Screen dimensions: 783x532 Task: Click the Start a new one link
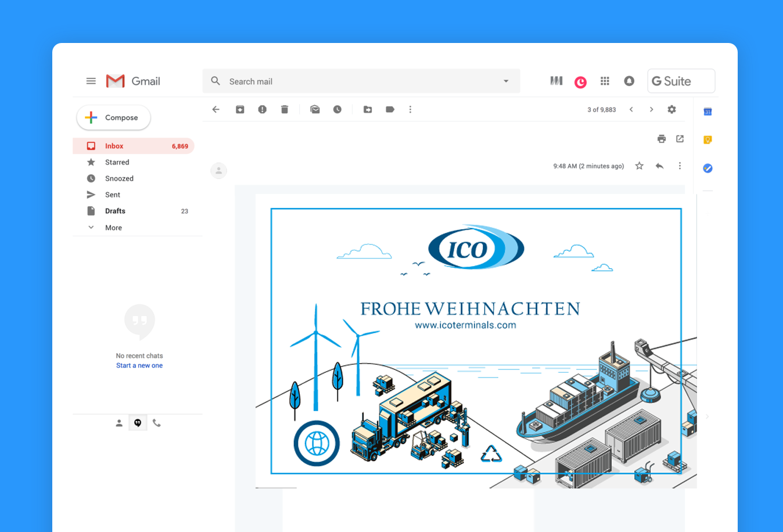[139, 365]
